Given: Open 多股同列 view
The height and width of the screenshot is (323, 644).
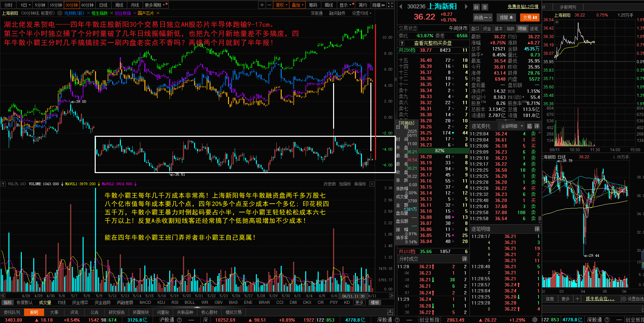Looking at the screenshot, I should 567,7.
